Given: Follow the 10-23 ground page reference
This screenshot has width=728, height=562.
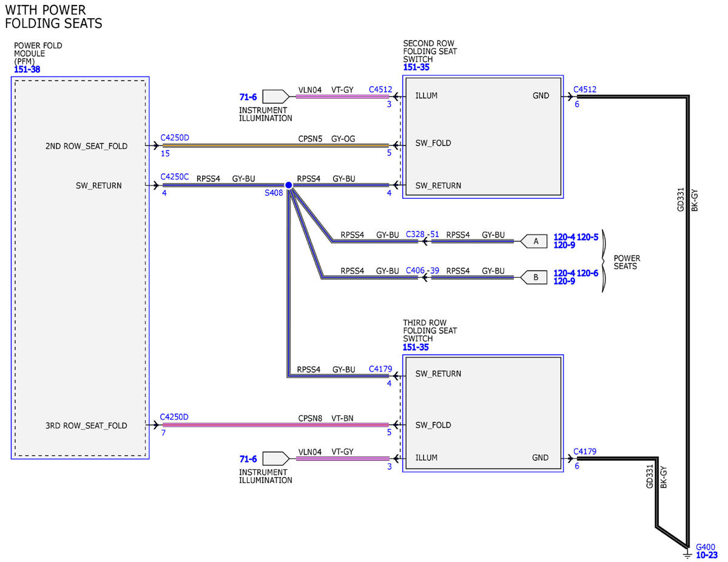Looking at the screenshot, I should (x=707, y=555).
